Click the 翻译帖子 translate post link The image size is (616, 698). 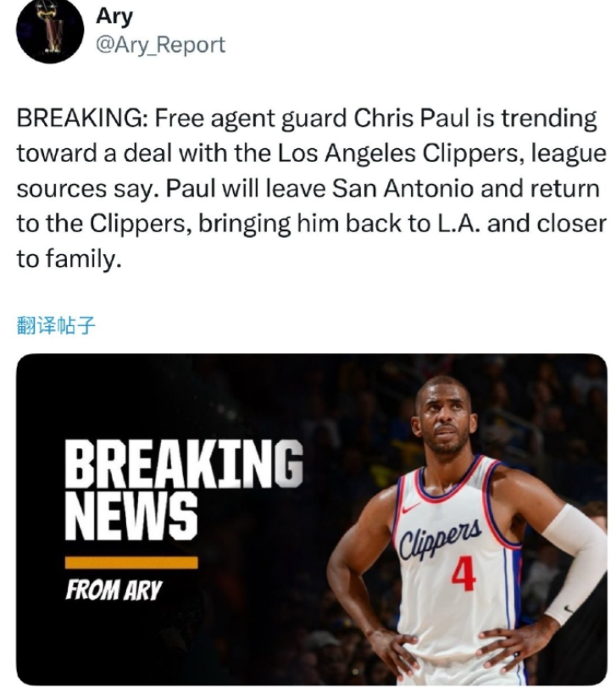[56, 325]
